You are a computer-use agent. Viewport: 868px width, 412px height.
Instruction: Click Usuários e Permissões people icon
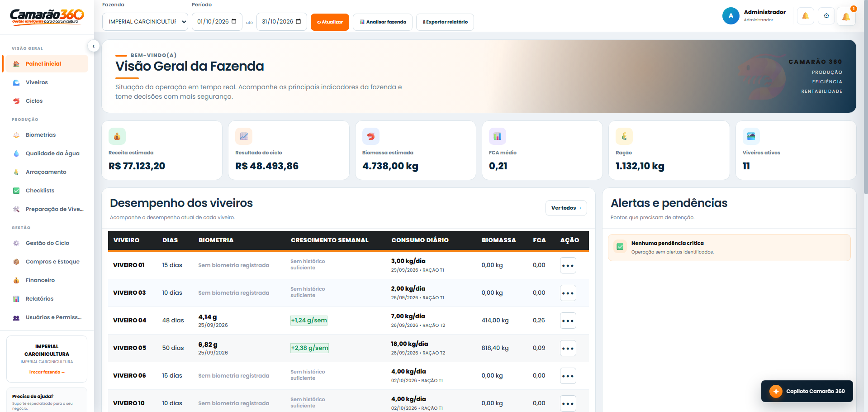[16, 317]
